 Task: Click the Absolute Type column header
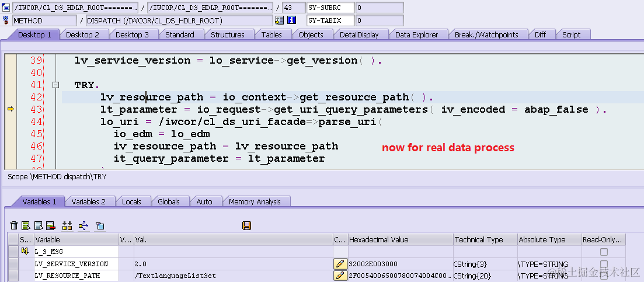tap(549, 240)
